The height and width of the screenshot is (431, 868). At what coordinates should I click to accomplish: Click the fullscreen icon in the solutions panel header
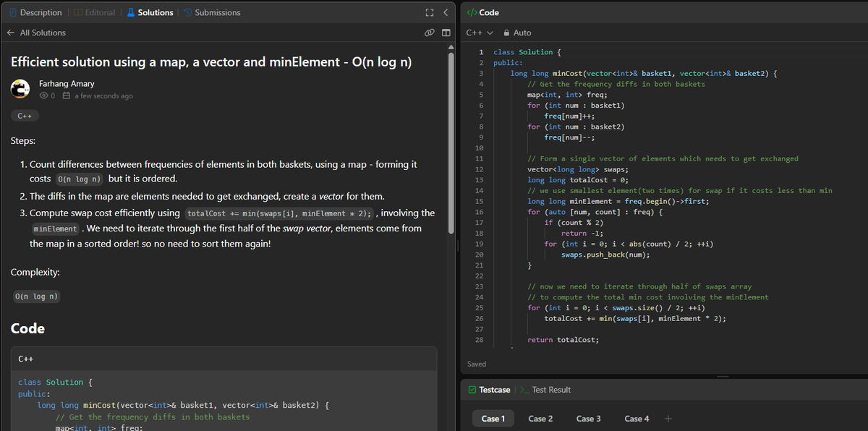click(x=431, y=12)
